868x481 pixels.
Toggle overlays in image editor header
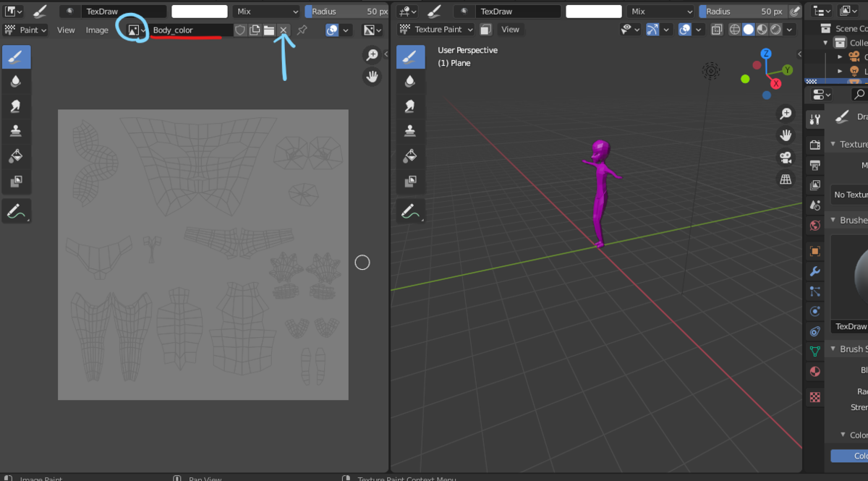(332, 30)
